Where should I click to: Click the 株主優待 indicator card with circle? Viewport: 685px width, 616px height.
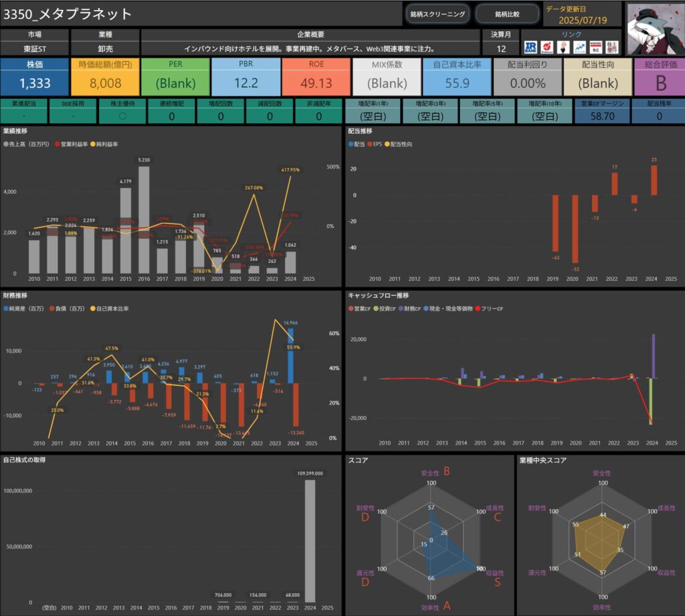tap(122, 111)
